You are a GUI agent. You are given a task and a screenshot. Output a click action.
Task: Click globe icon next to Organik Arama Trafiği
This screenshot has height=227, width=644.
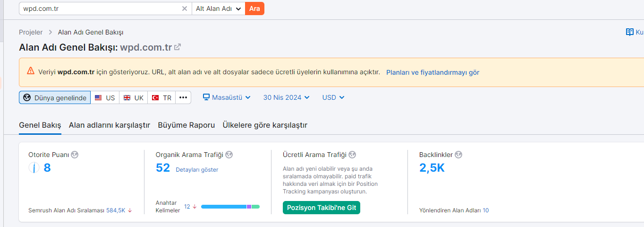pos(229,155)
